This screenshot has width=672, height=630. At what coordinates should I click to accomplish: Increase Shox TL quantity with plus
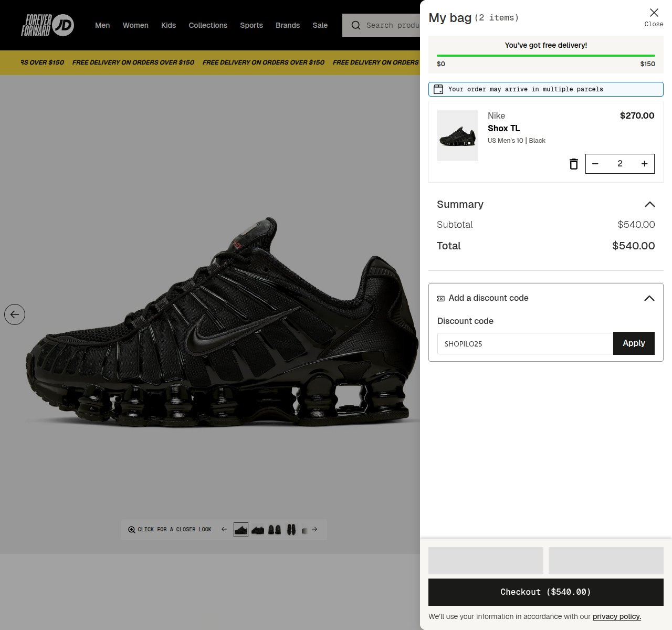point(645,164)
